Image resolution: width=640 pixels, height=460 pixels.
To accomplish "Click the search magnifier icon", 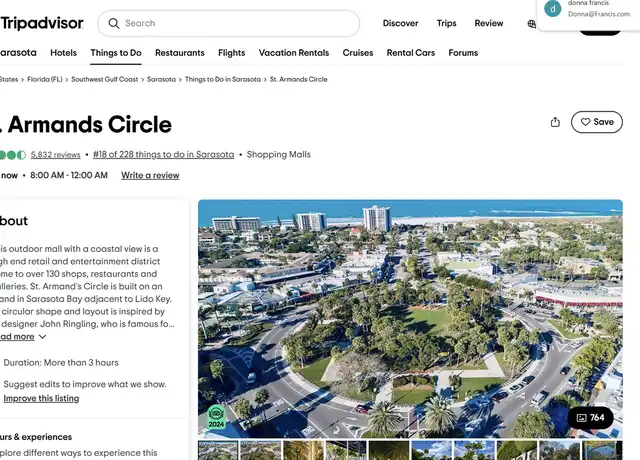I will tap(114, 23).
